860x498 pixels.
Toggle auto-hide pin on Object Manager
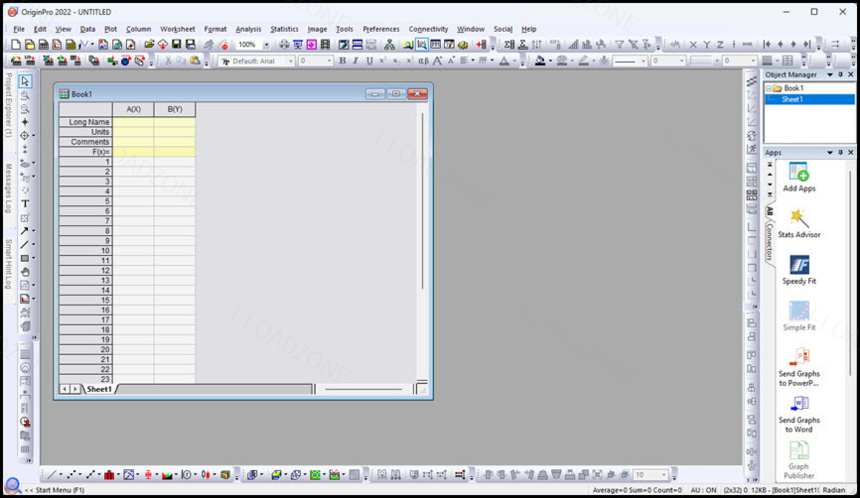tap(840, 75)
